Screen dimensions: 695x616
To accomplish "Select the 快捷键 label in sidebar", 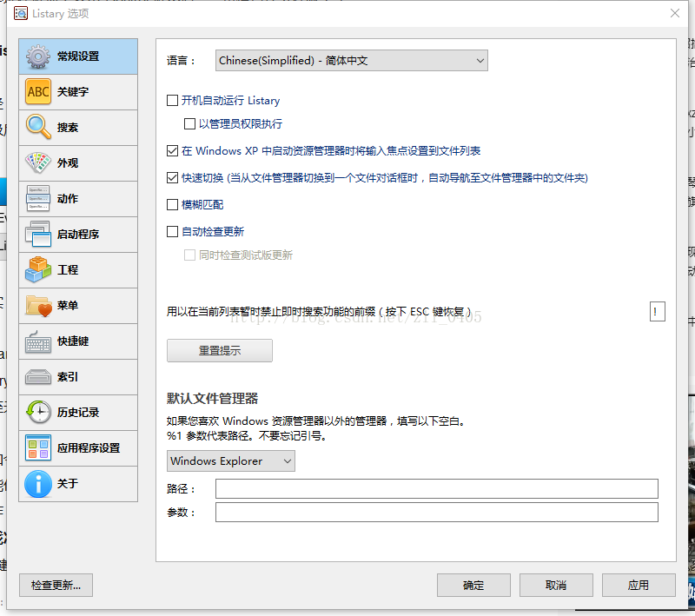I will point(73,341).
